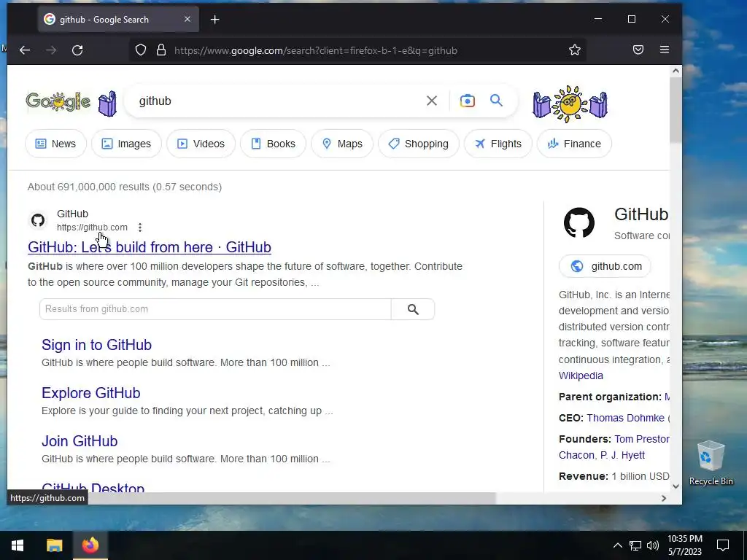Search by image with camera icon
Image resolution: width=747 pixels, height=560 pixels.
(468, 101)
